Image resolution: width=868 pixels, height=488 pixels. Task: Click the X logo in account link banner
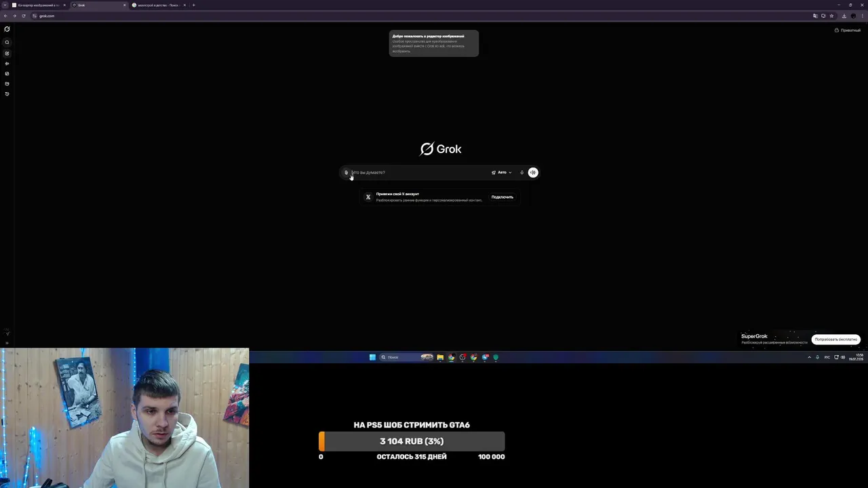(x=368, y=197)
